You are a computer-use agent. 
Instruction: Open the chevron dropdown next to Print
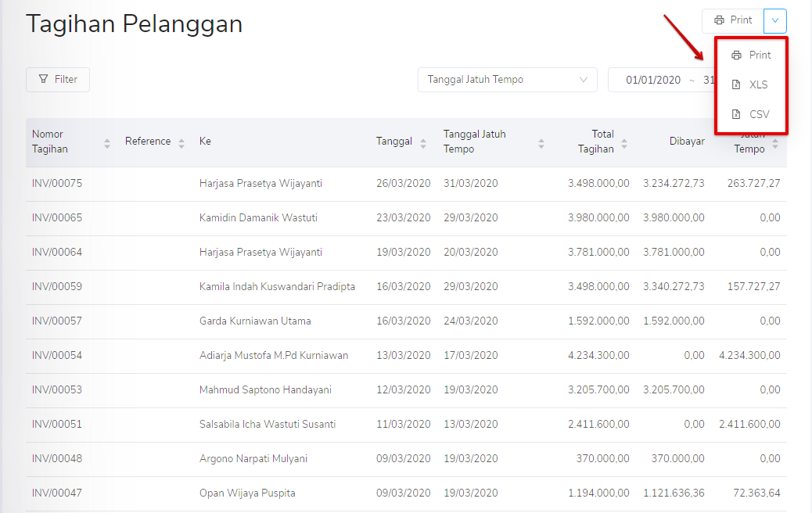(x=774, y=20)
